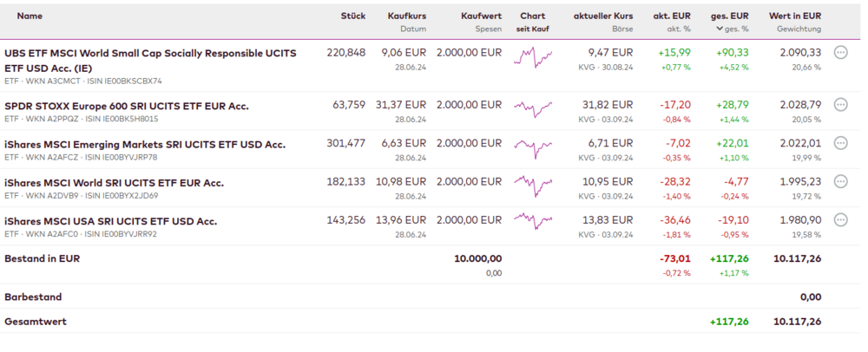The width and height of the screenshot is (868, 352).
Task: Open iShares MSCI USA SRI ETF link
Action: tap(110, 221)
